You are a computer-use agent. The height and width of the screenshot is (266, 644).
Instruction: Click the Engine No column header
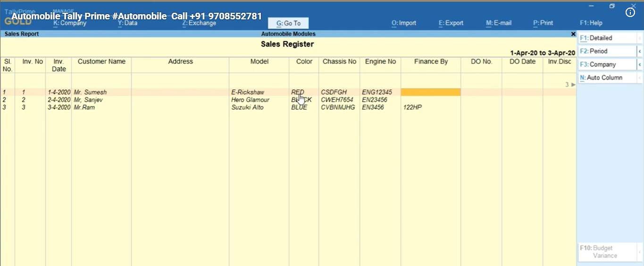click(x=380, y=61)
